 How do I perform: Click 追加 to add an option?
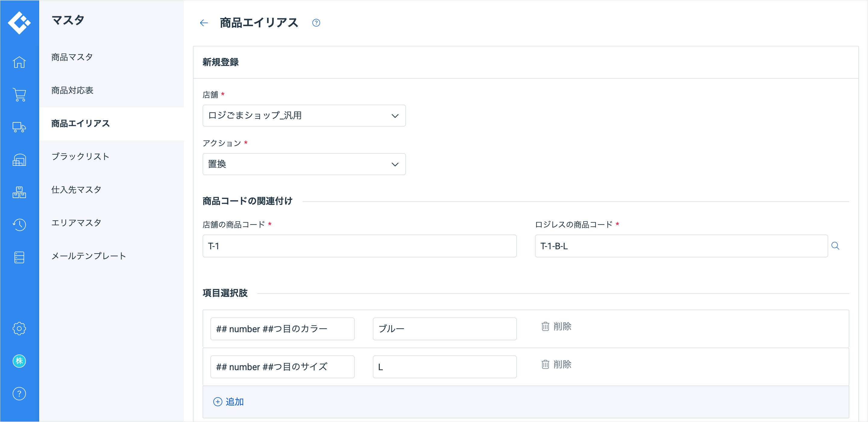228,402
